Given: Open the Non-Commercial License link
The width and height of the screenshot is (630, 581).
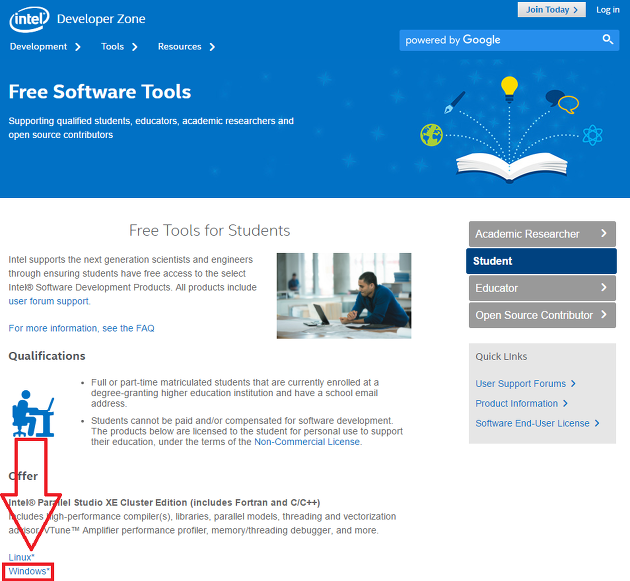Looking at the screenshot, I should point(307,442).
